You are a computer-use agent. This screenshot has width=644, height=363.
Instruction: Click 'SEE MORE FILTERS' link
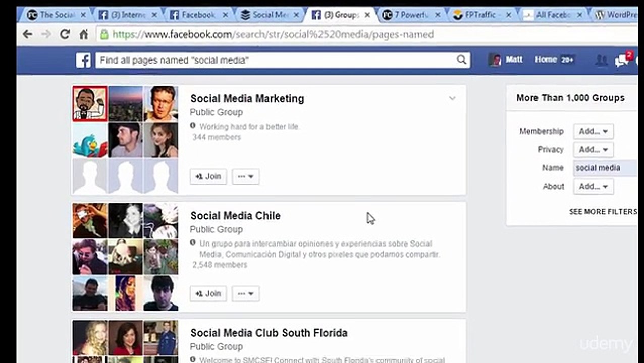click(x=603, y=212)
